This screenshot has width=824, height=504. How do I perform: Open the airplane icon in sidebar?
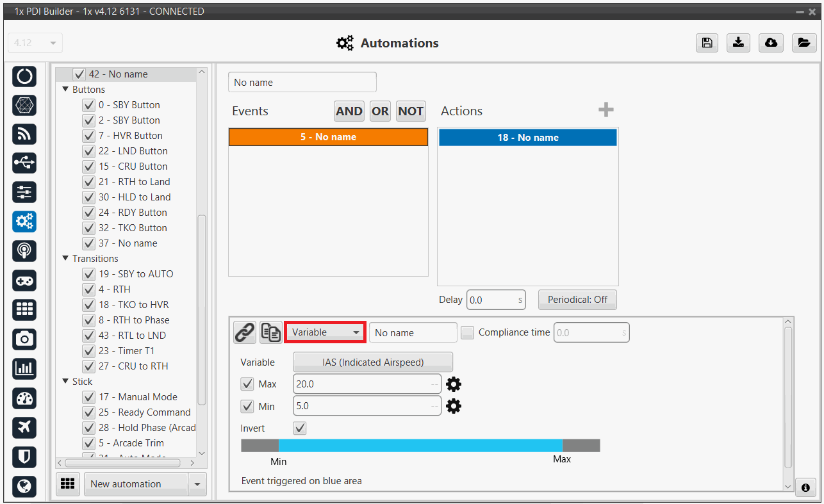point(24,427)
